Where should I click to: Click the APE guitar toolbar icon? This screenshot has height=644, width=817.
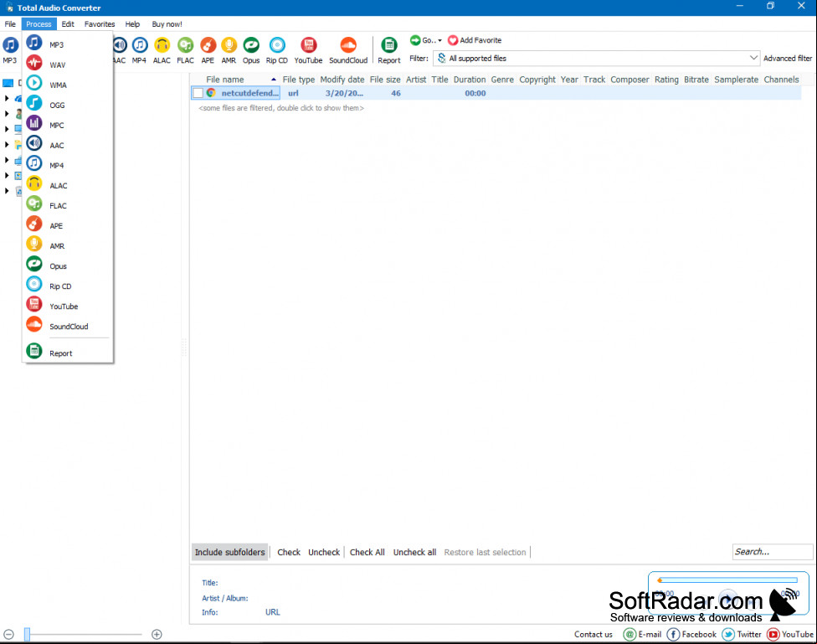(208, 50)
